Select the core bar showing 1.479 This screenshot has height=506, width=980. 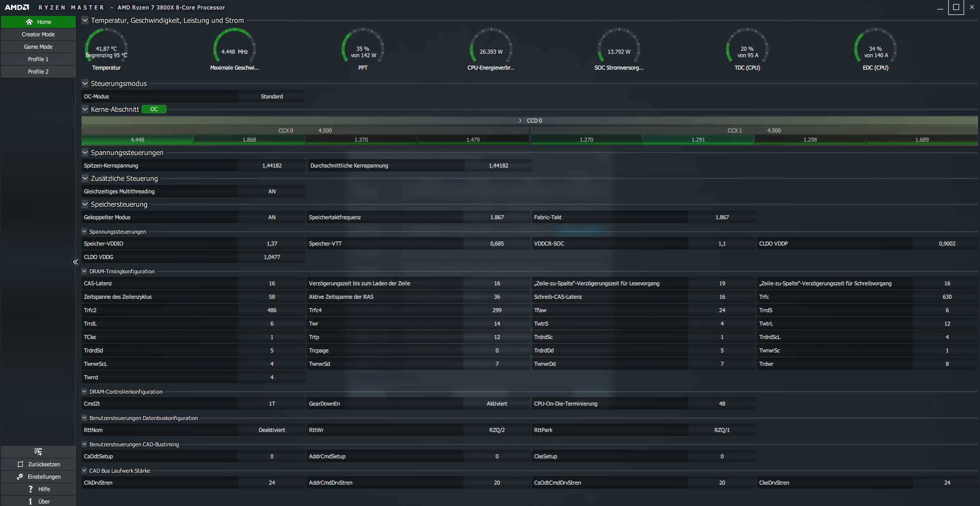tap(473, 140)
